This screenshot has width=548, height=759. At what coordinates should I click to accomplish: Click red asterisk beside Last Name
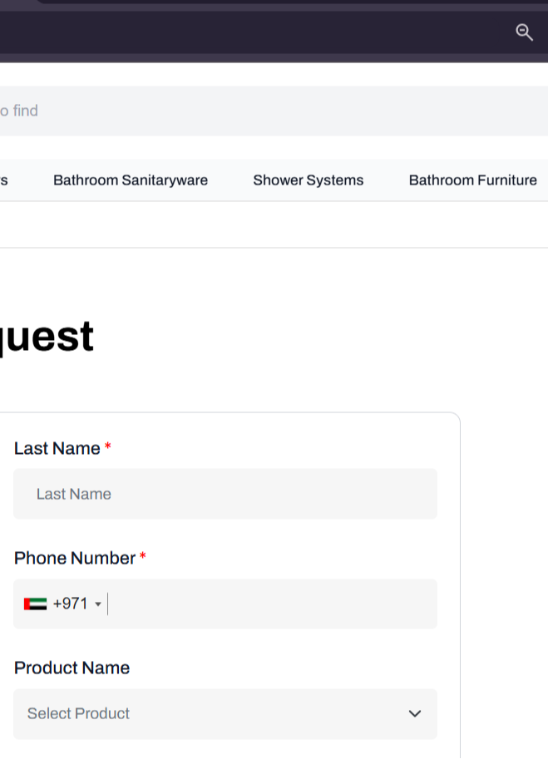click(x=108, y=446)
